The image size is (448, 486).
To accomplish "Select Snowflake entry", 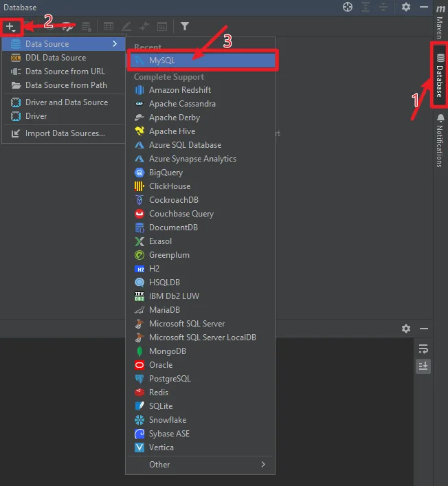I will tap(200, 420).
